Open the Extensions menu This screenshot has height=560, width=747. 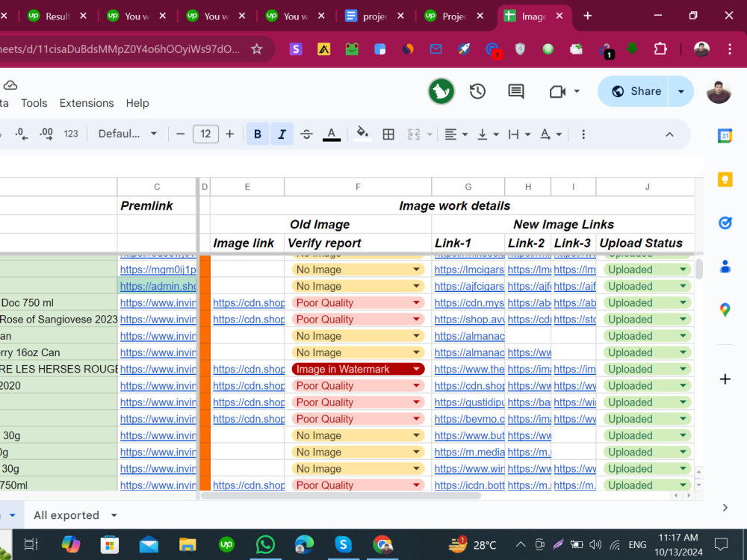(x=87, y=103)
